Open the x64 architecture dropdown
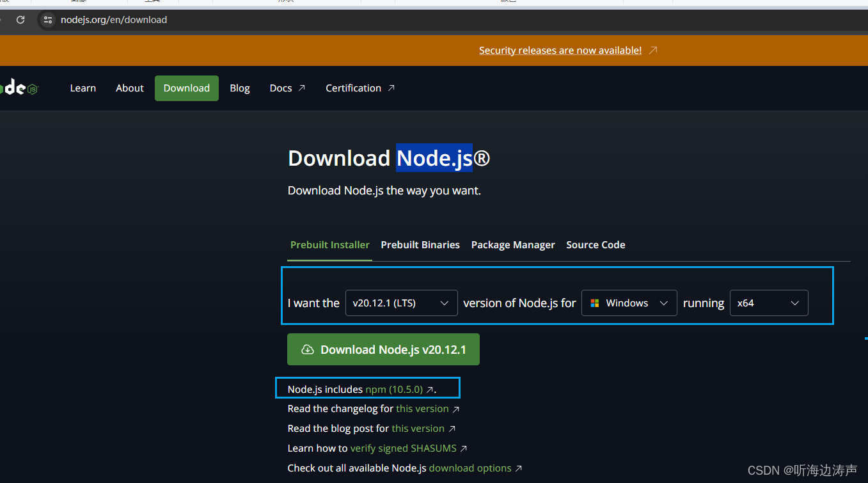868x483 pixels. (769, 303)
